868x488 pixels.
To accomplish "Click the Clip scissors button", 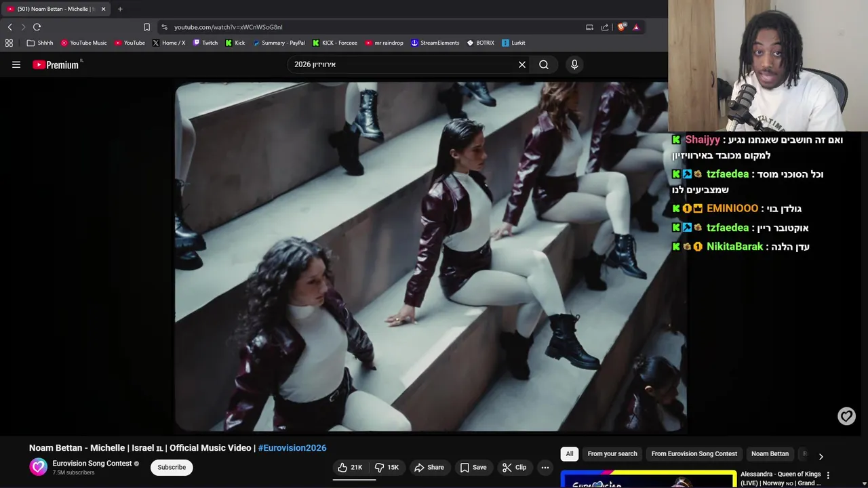I will coord(514,467).
